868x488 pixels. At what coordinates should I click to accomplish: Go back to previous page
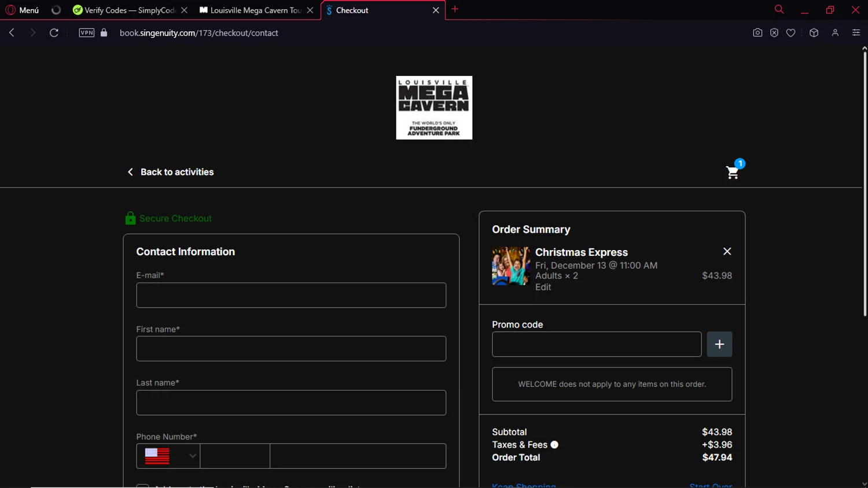pos(12,32)
